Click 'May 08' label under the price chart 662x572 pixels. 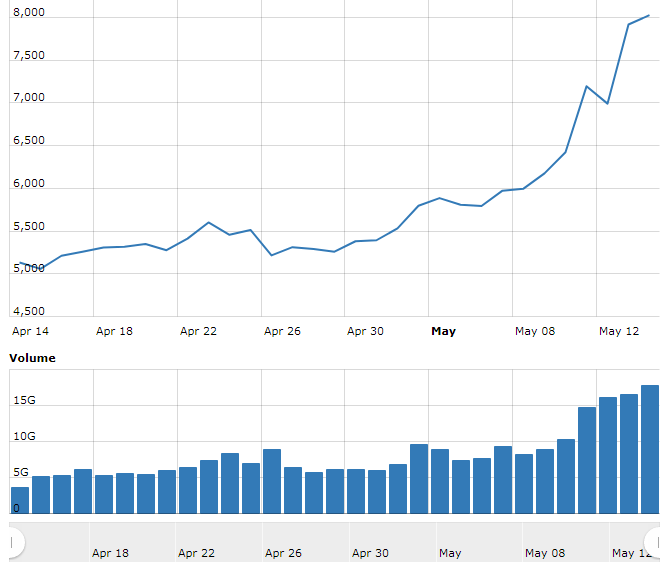[x=534, y=331]
